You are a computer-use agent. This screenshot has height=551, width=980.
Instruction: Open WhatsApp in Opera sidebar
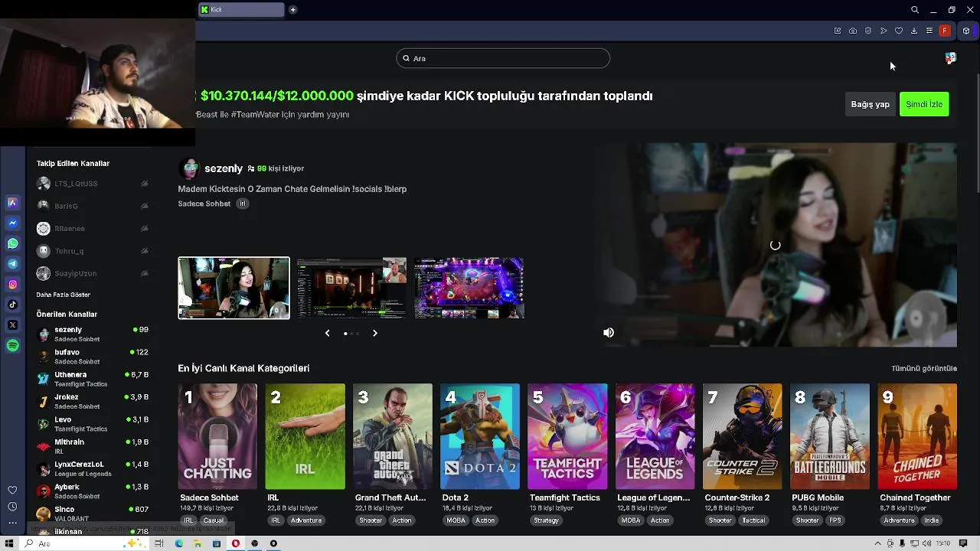(x=12, y=243)
